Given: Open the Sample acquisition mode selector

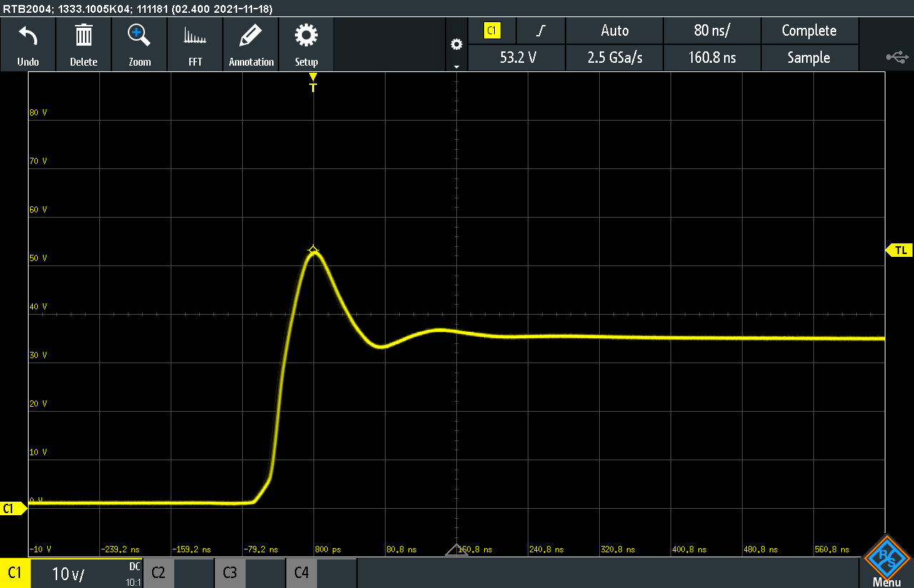Looking at the screenshot, I should (809, 58).
